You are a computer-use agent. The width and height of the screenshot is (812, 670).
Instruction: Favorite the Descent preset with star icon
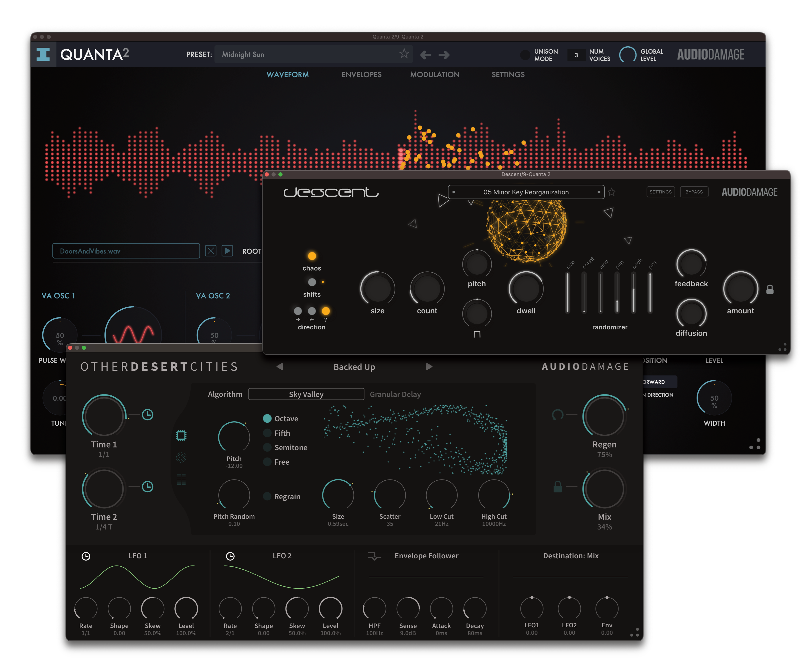(612, 192)
